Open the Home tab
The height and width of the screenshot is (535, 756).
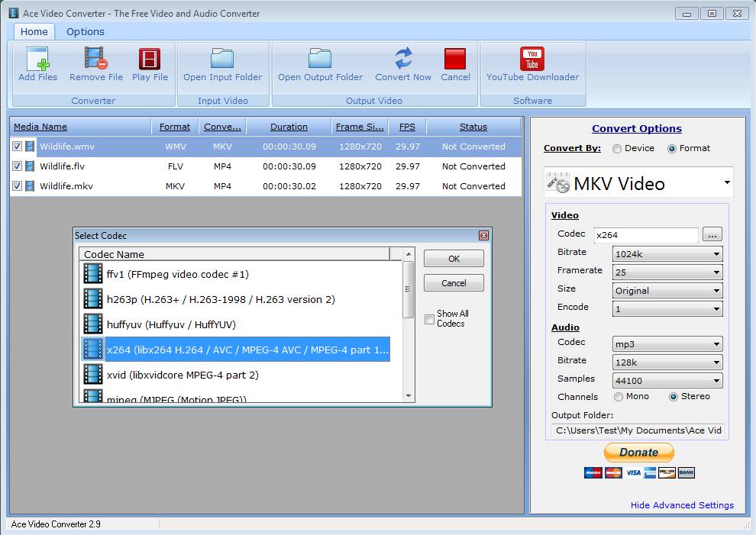click(34, 31)
